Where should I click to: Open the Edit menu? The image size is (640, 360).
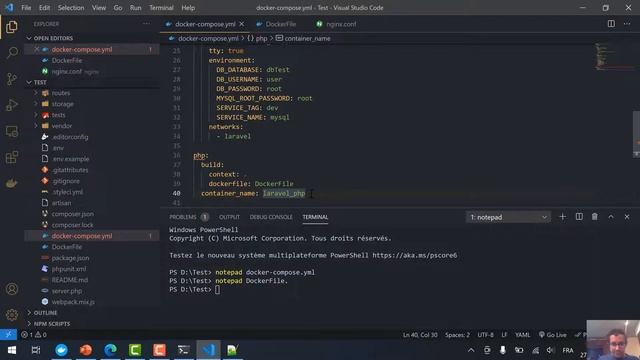[44, 8]
